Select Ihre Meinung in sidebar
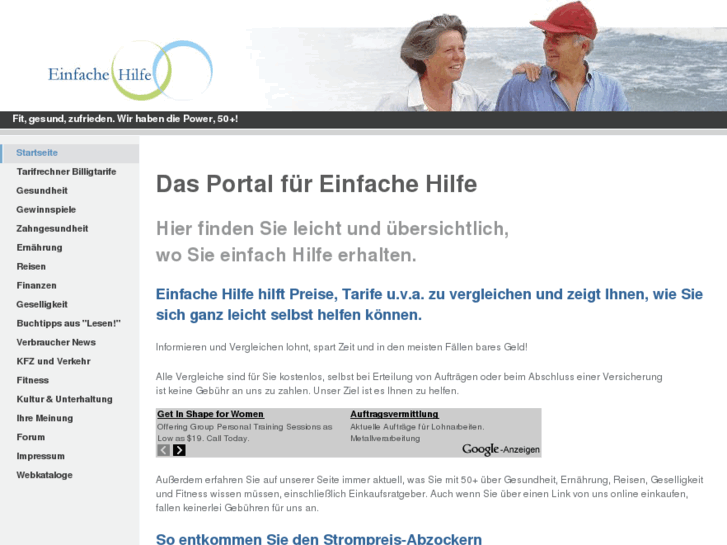727x545 pixels. (x=45, y=418)
